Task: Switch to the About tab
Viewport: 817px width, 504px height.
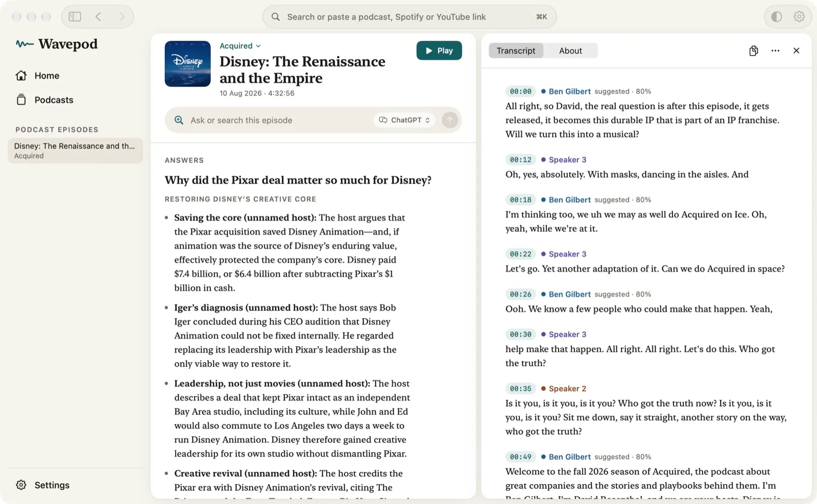Action: [x=570, y=51]
